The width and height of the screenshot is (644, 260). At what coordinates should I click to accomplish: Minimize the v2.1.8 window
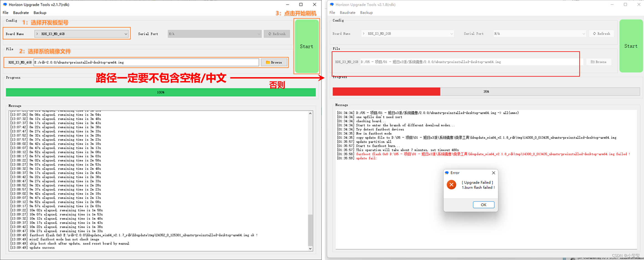(x=612, y=4)
